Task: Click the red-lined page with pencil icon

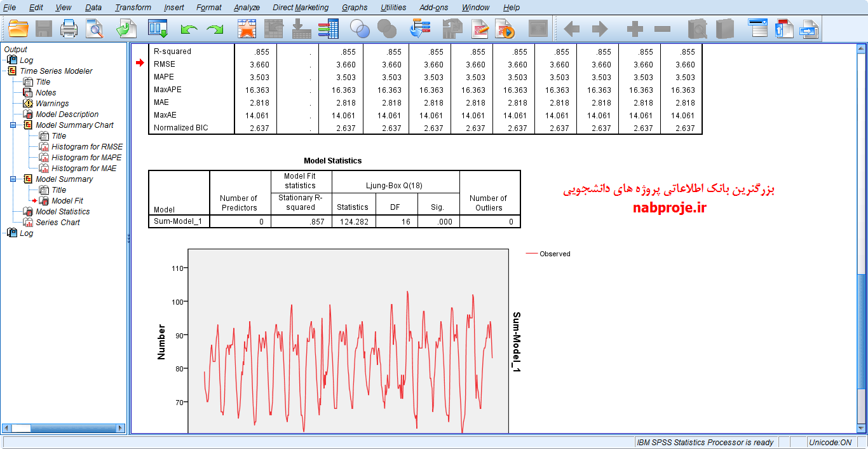Action: (480, 29)
